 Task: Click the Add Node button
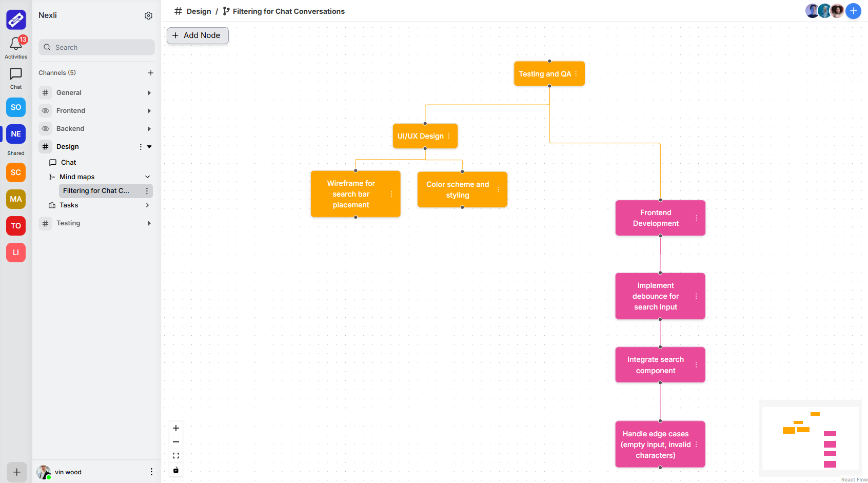198,35
